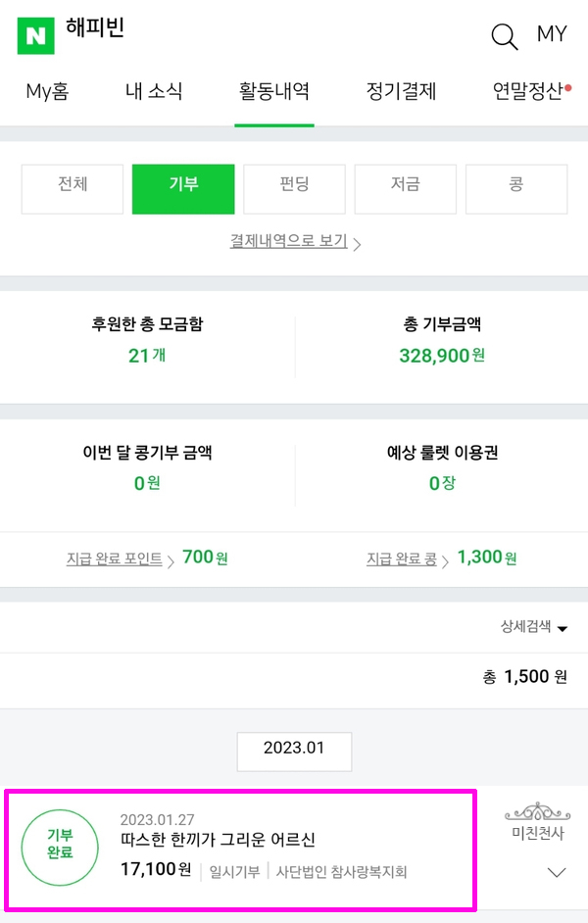
Task: Open the 지급 완료 포인트 link
Action: tap(115, 559)
